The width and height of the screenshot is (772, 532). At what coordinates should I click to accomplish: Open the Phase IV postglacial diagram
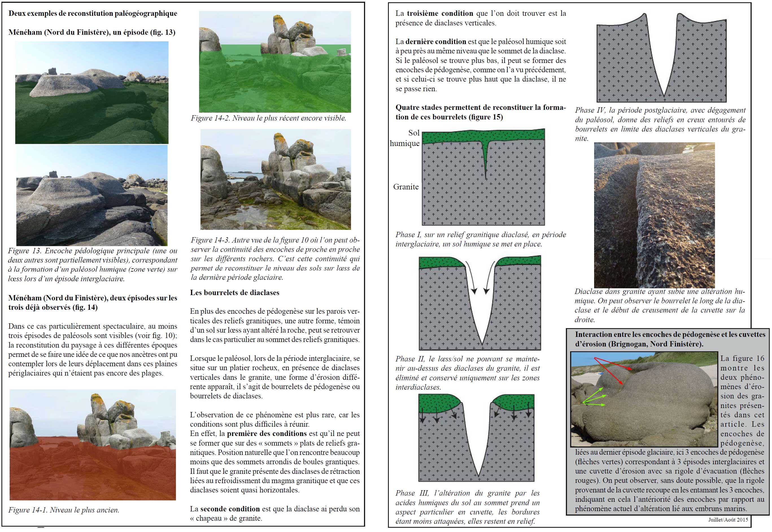(661, 58)
